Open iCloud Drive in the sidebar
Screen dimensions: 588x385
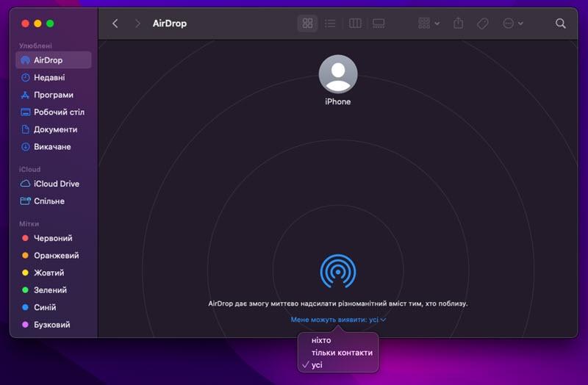pyautogui.click(x=54, y=184)
